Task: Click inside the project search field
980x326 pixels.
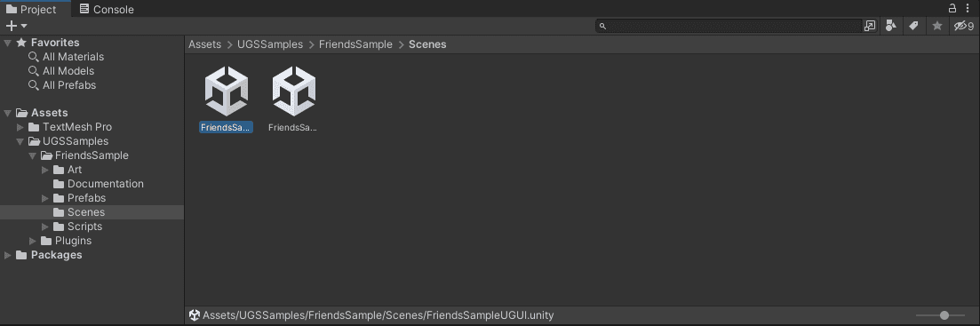Action: coord(729,26)
